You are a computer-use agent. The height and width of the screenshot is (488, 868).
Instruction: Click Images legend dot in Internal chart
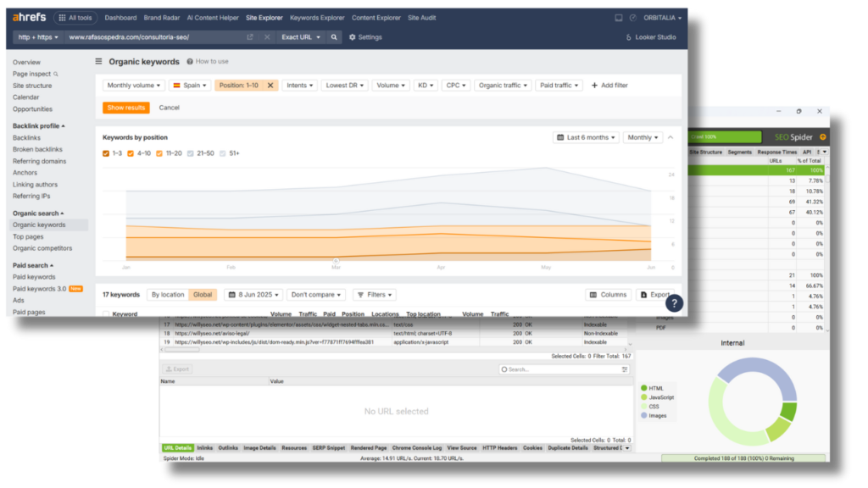(644, 415)
